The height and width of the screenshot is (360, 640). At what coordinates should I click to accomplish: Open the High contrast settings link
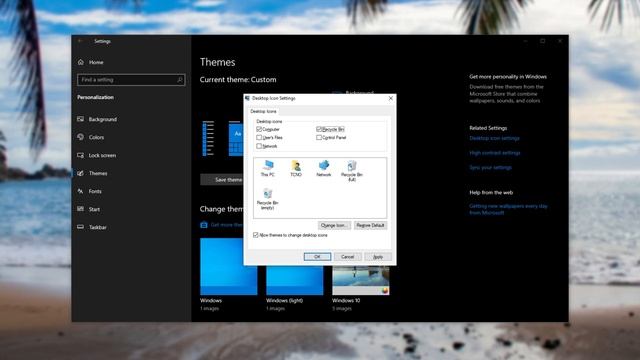click(495, 153)
